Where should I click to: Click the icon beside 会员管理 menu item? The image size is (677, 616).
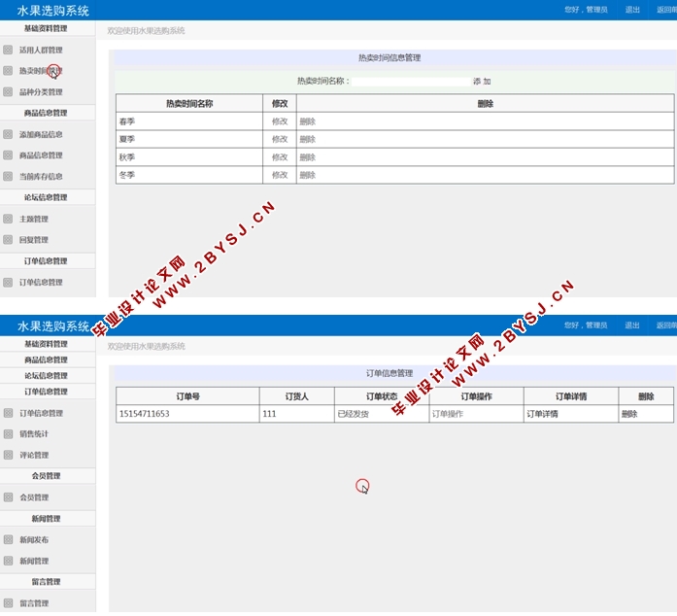8,497
